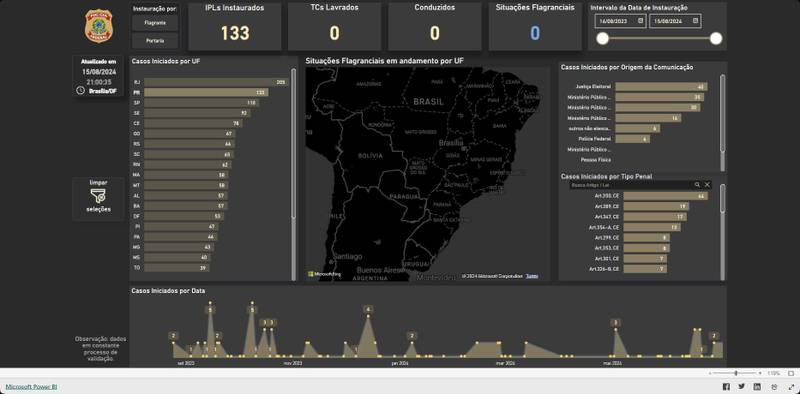Click the start date field 16/08/2023

tap(620, 21)
